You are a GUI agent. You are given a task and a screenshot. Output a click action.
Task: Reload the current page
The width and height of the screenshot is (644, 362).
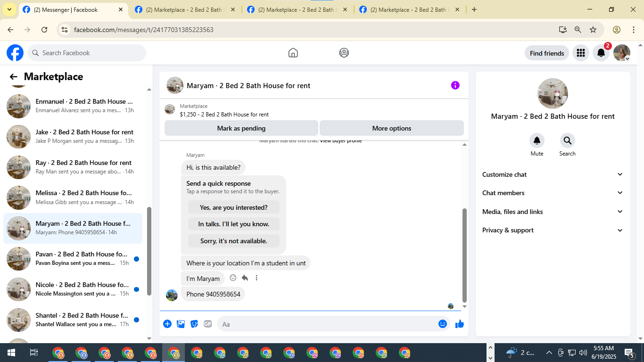[44, 30]
